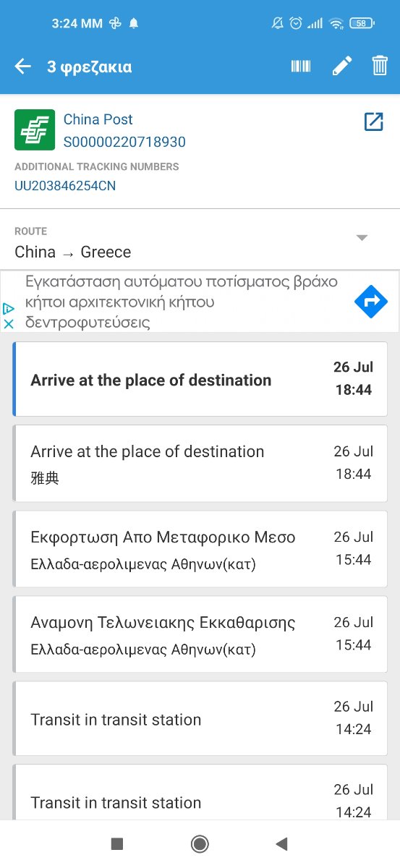
Task: Open tracking in external browser icon
Action: [x=373, y=122]
